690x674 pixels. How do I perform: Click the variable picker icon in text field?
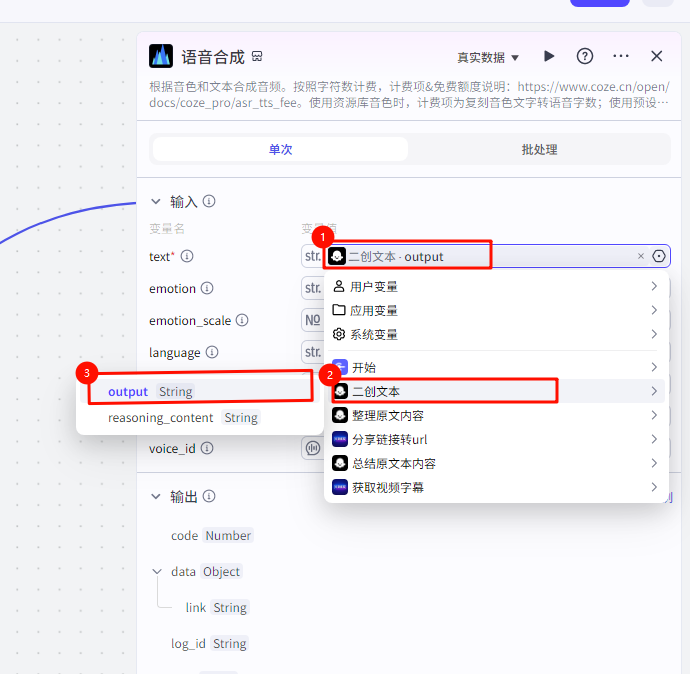coord(659,257)
